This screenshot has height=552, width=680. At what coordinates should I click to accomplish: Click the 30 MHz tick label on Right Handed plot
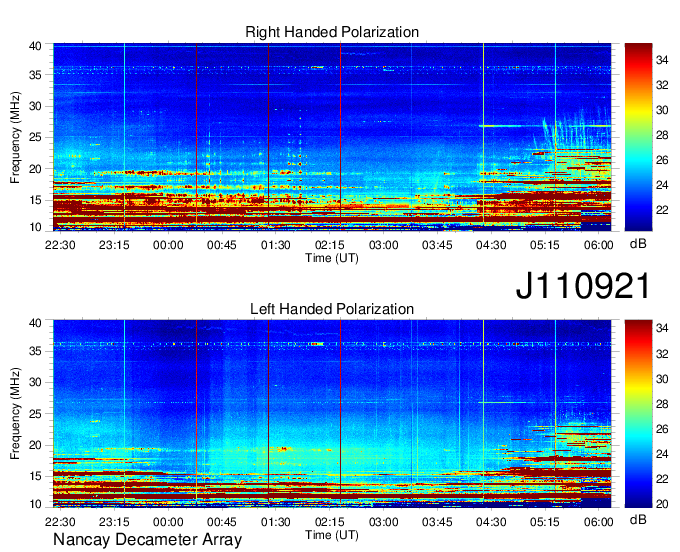pyautogui.click(x=35, y=106)
